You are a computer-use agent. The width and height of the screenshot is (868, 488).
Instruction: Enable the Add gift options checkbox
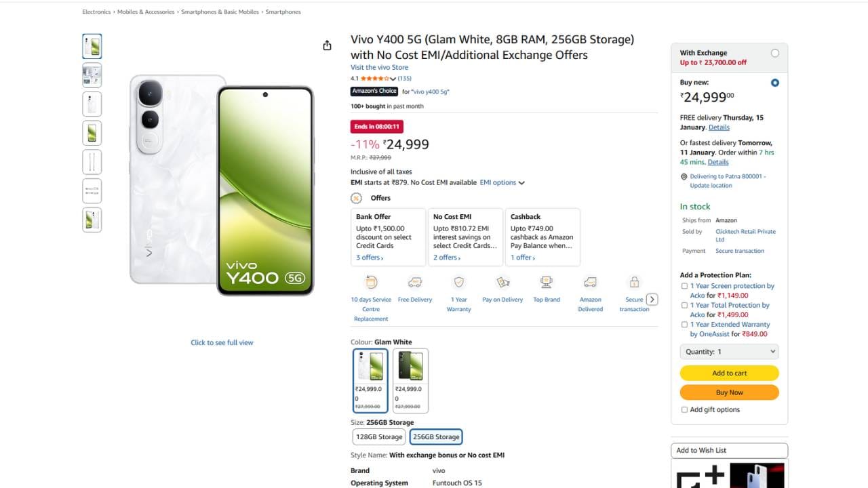(684, 409)
